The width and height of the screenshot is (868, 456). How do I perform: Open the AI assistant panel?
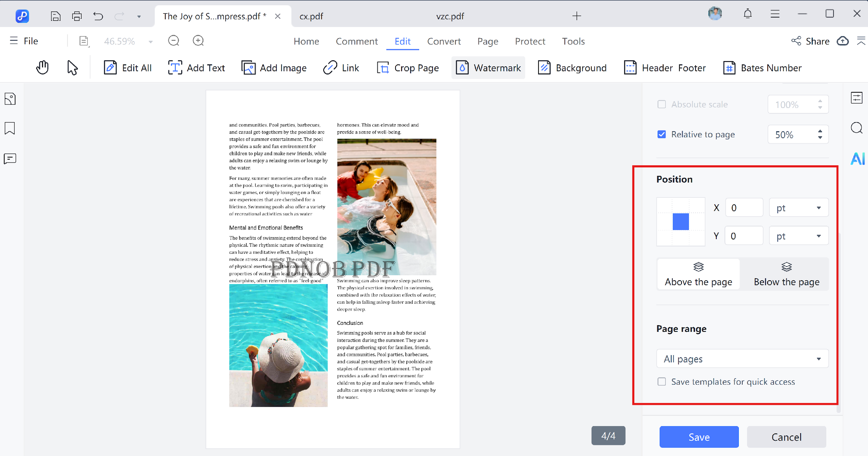point(857,159)
